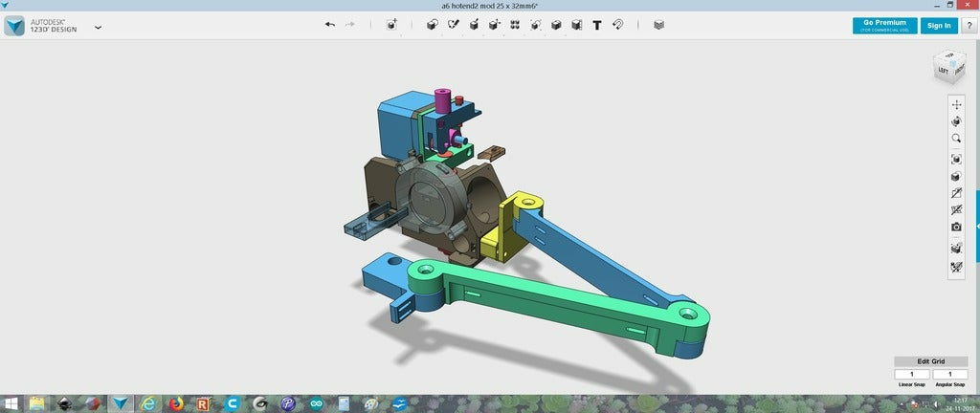Click the Sign In button

point(939,26)
